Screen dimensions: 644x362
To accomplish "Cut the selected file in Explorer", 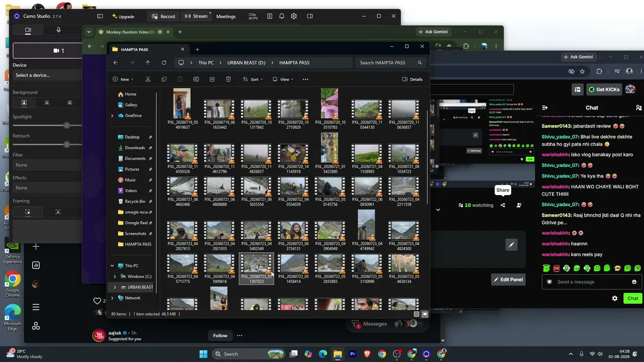I will pyautogui.click(x=147, y=79).
